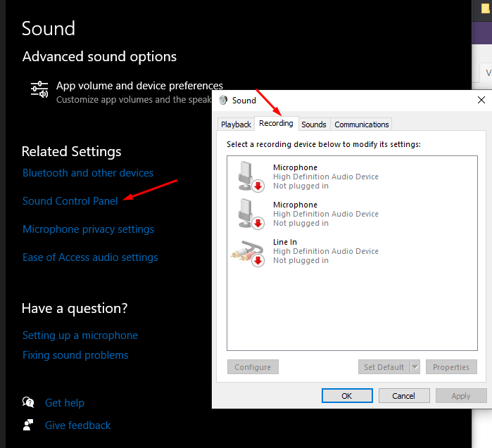
Task: Open Bluetooth and other devices link
Action: click(88, 173)
